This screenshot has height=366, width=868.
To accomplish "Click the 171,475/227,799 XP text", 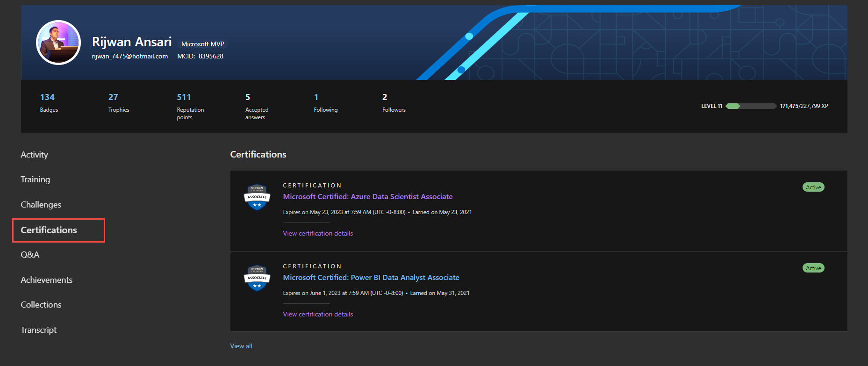I will coord(803,106).
